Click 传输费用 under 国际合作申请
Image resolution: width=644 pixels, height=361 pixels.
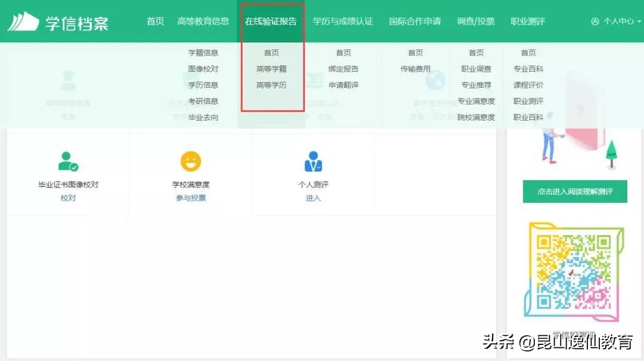416,69
